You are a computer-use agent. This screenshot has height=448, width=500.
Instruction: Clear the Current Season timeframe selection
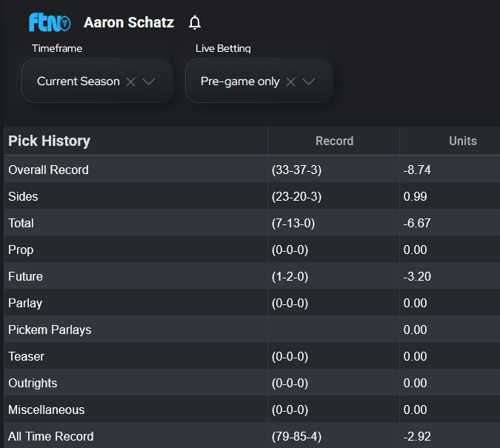pos(130,81)
